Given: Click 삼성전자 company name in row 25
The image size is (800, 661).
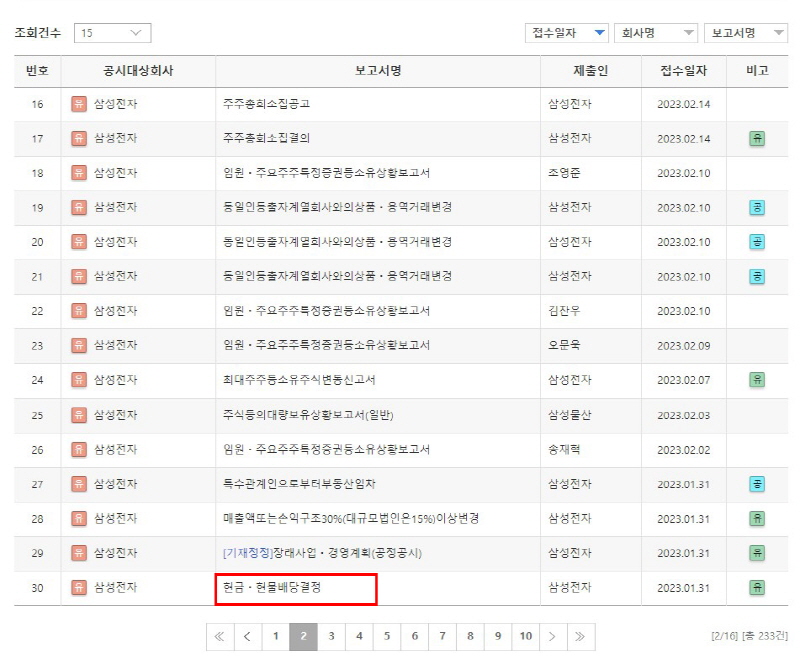Looking at the screenshot, I should tap(116, 415).
